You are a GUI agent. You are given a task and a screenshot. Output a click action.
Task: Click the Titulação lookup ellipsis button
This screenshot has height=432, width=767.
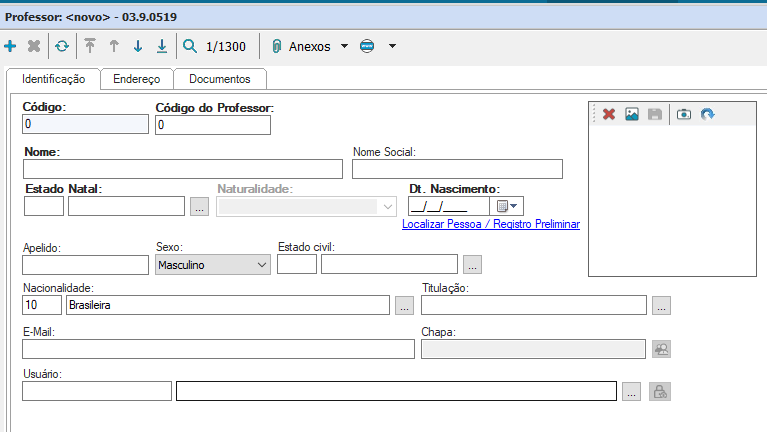(x=661, y=306)
